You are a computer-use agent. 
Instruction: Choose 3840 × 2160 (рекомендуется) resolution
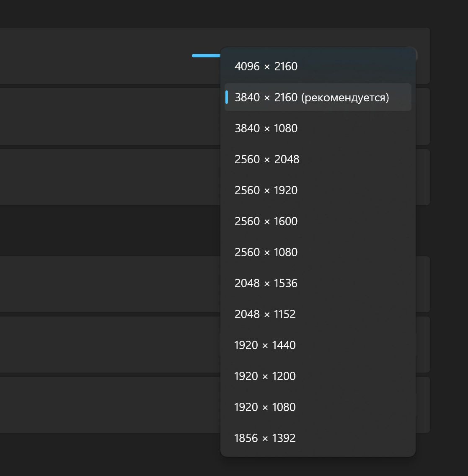coord(318,97)
